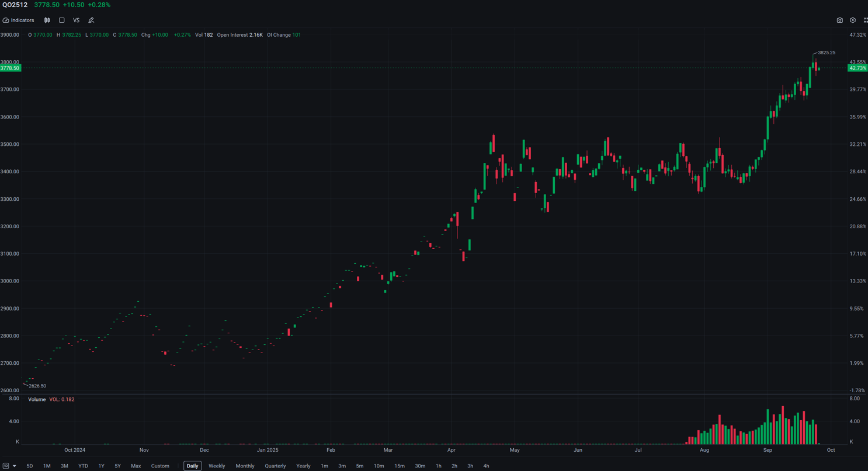
Task: Enter fullscreen with the expand icon
Action: pyautogui.click(x=865, y=20)
